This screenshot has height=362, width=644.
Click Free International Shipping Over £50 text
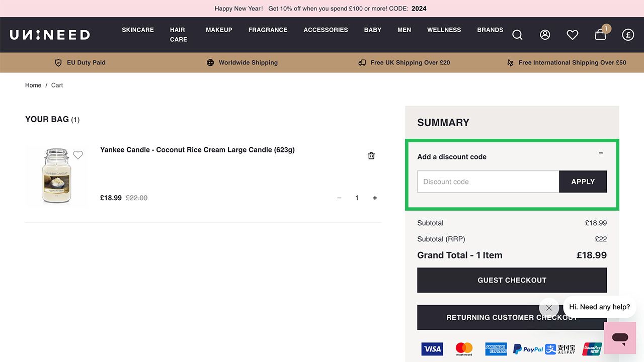[572, 63]
